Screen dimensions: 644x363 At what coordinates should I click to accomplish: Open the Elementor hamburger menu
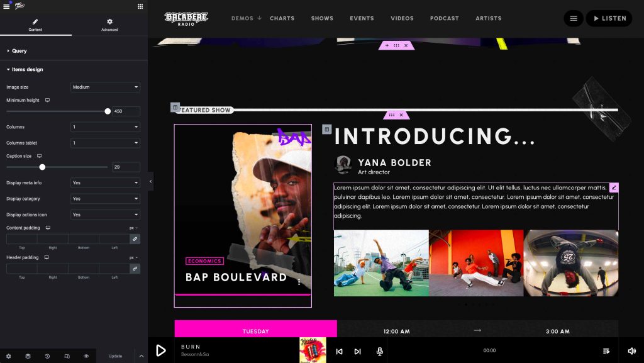pyautogui.click(x=6, y=6)
